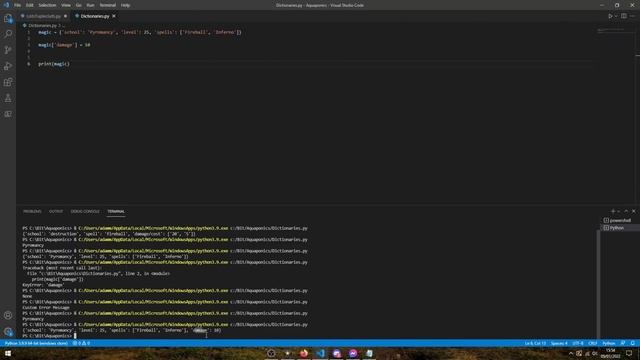
Task: Select the Terminal panel tab
Action: pyautogui.click(x=116, y=211)
